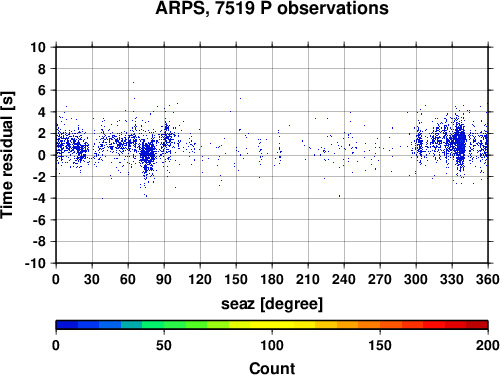Click the yellow section of the colorbar

tap(272, 325)
